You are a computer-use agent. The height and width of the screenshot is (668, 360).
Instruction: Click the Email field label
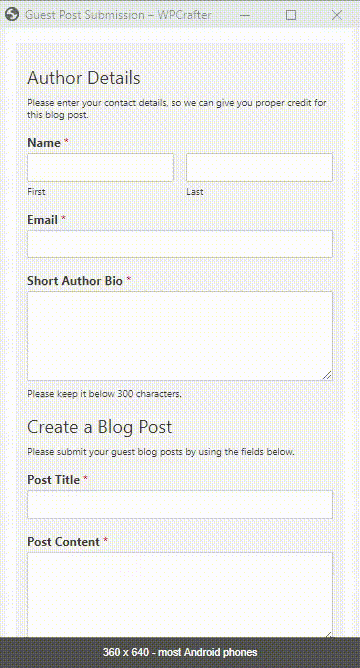click(x=43, y=220)
